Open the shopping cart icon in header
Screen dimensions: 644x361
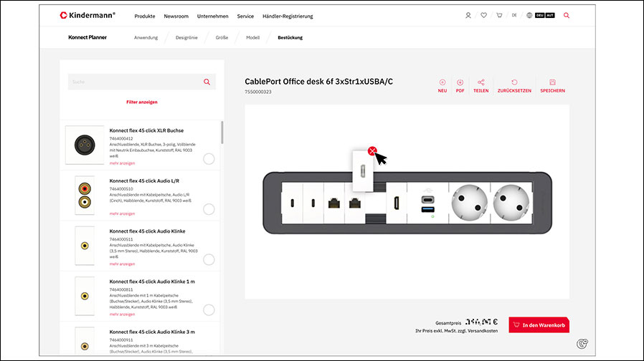[x=499, y=16]
